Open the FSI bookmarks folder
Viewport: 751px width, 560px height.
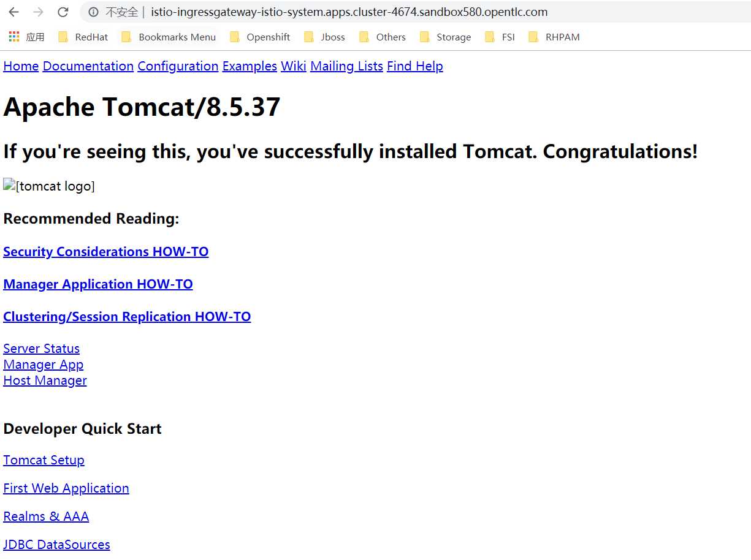(500, 37)
